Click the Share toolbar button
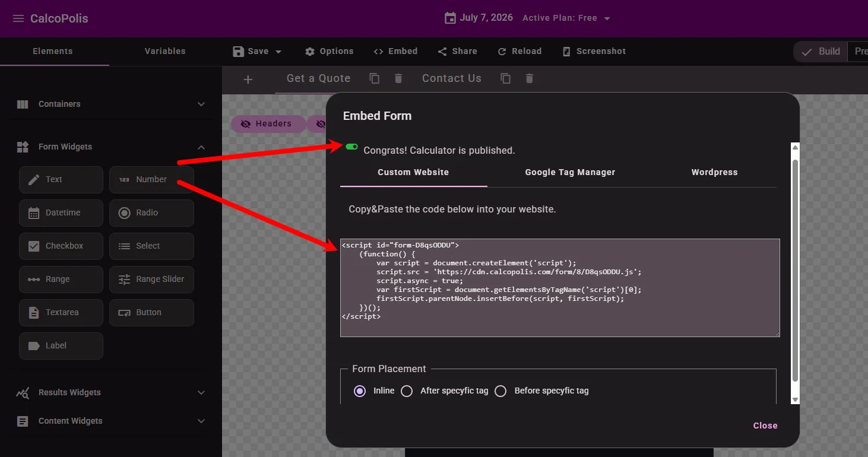The height and width of the screenshot is (457, 868). (457, 51)
